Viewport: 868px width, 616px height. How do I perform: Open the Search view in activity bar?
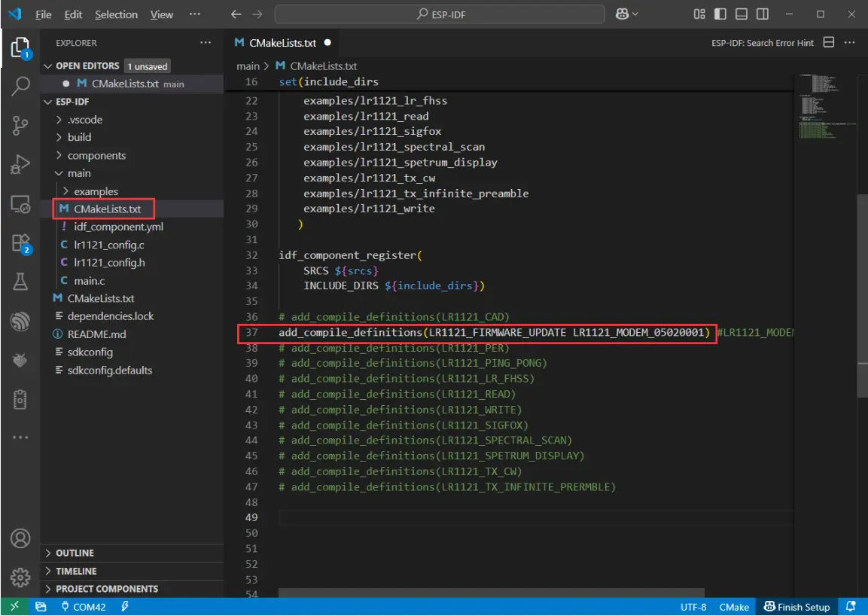click(20, 87)
